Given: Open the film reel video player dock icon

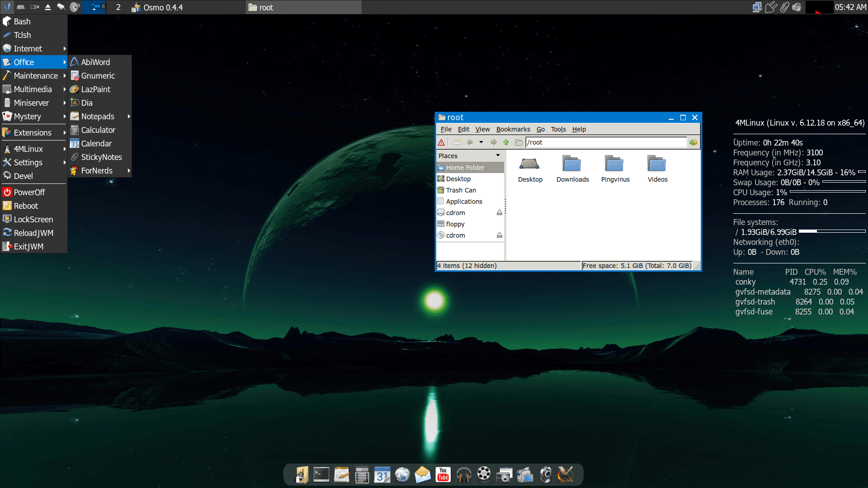Looking at the screenshot, I should [484, 474].
